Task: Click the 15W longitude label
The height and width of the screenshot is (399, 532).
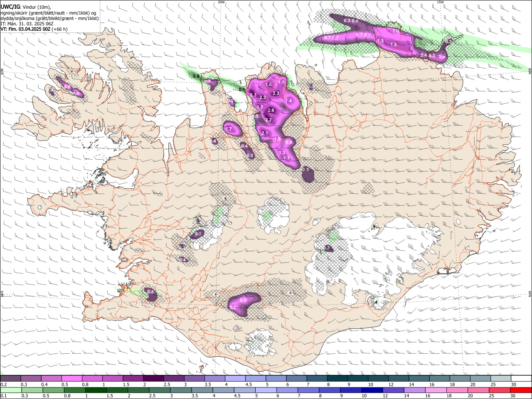Action: (x=440, y=2)
